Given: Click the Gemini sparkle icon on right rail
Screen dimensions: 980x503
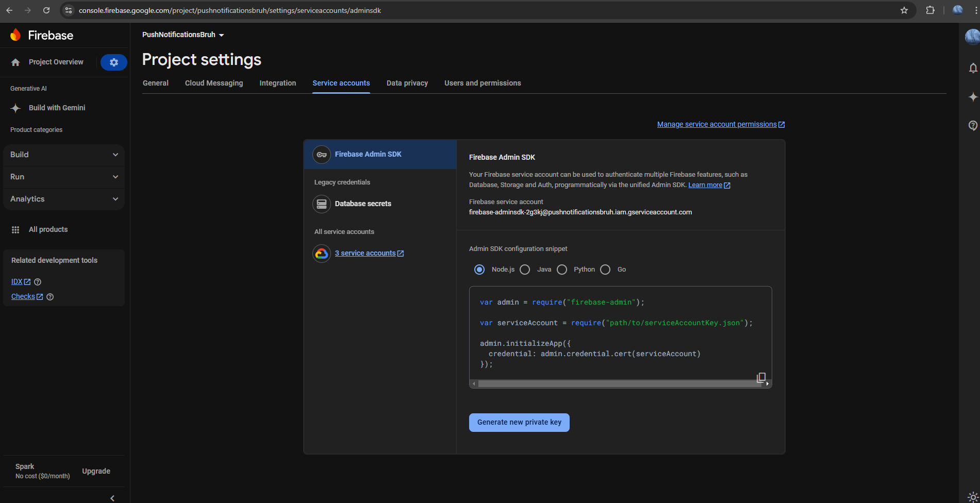Looking at the screenshot, I should [973, 97].
